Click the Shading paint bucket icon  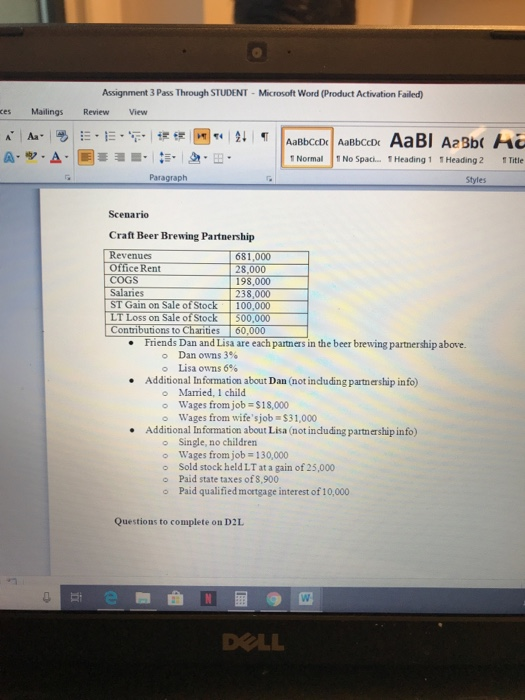195,158
